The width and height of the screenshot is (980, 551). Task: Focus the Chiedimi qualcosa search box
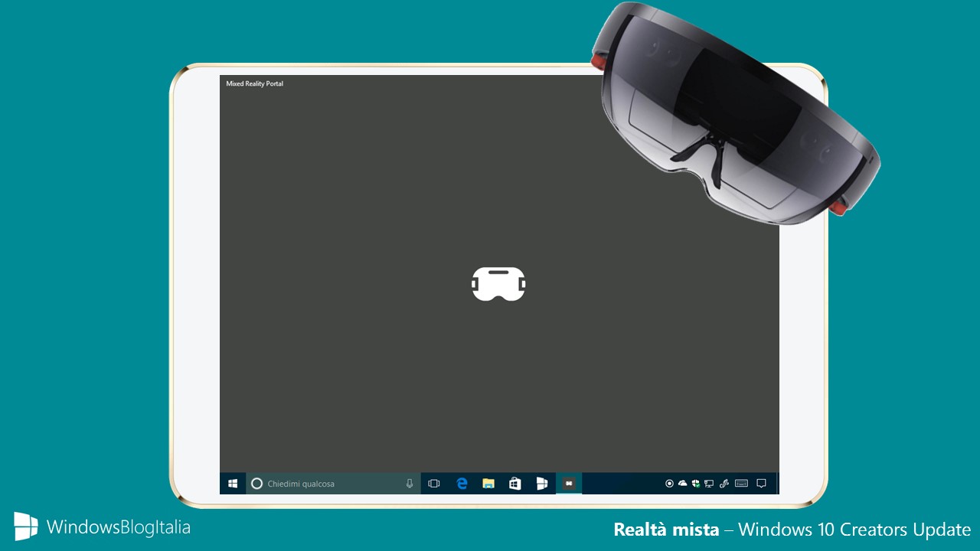tap(333, 484)
